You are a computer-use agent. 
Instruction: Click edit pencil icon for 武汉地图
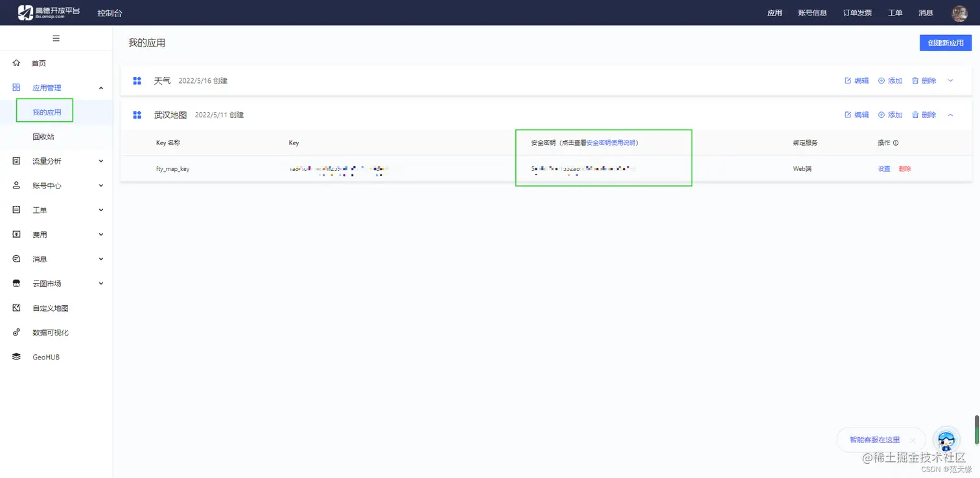click(x=848, y=115)
